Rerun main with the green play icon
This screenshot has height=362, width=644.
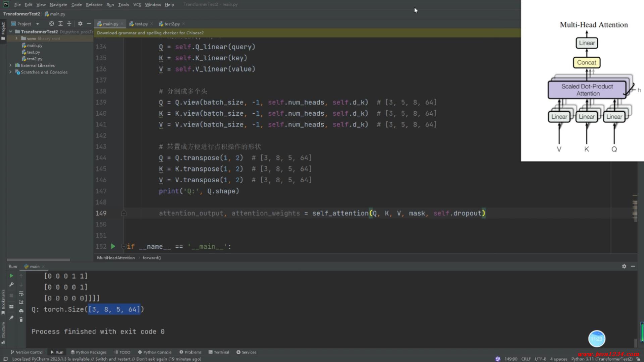click(x=11, y=276)
